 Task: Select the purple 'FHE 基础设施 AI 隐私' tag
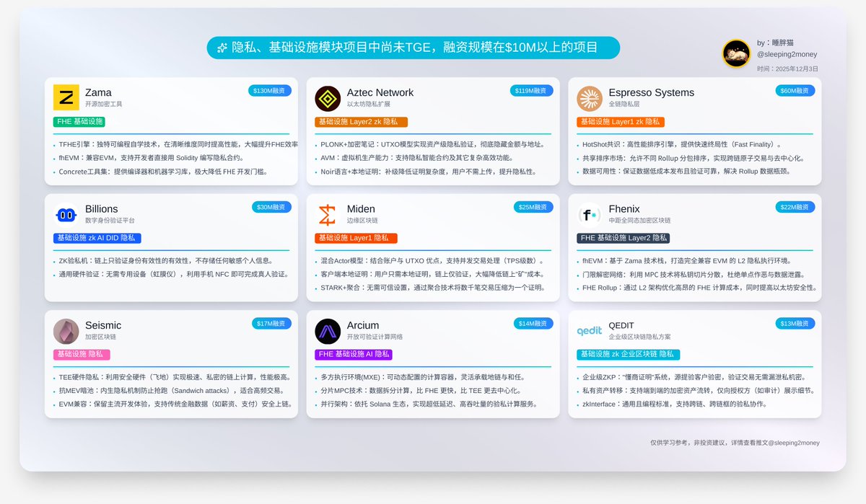pyautogui.click(x=354, y=355)
